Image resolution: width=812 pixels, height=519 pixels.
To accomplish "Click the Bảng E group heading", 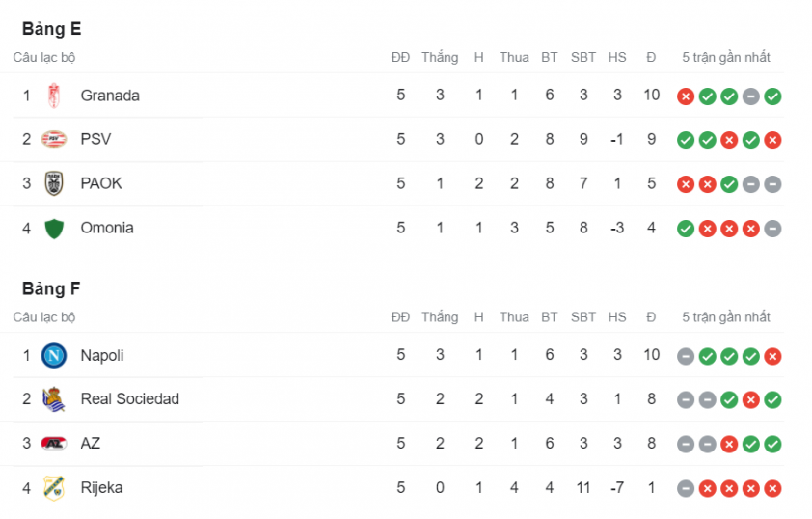I will point(52,29).
